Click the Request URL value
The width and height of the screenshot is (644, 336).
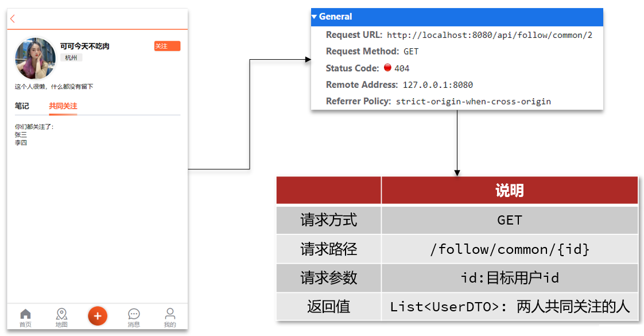(490, 36)
